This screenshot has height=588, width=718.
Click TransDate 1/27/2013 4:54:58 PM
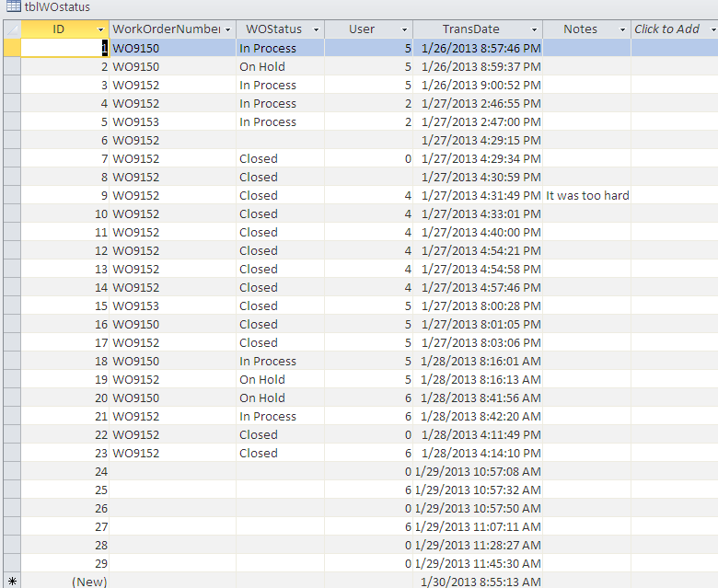(x=478, y=269)
